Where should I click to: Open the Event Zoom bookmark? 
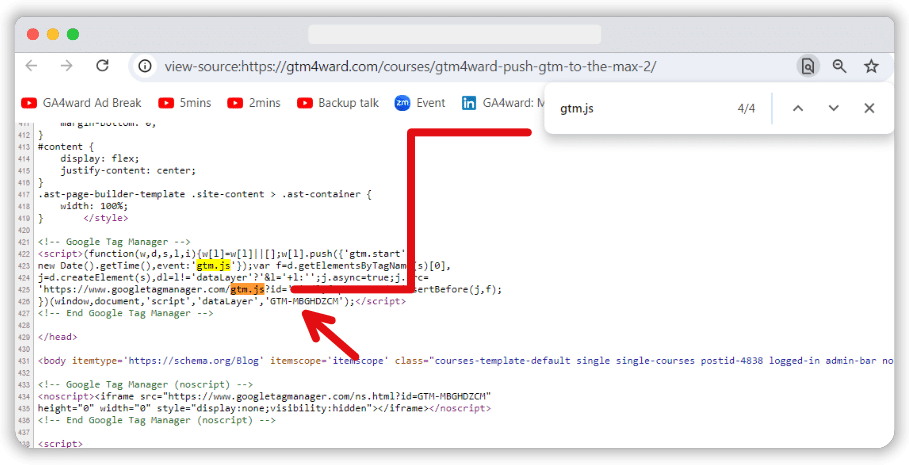click(420, 103)
